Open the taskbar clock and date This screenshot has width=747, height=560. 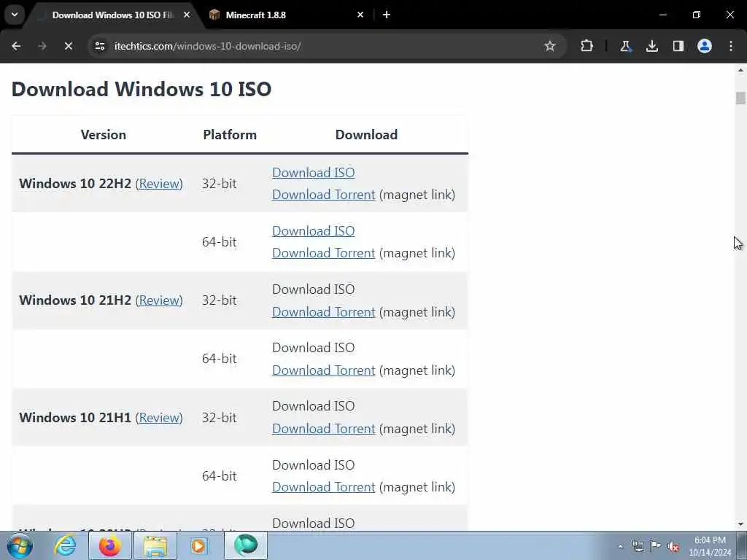710,546
